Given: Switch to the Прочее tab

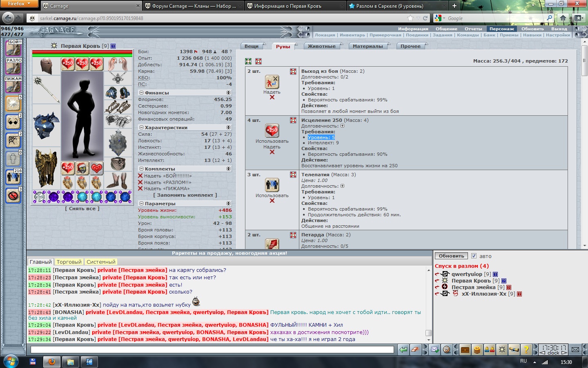Looking at the screenshot, I should [x=410, y=46].
